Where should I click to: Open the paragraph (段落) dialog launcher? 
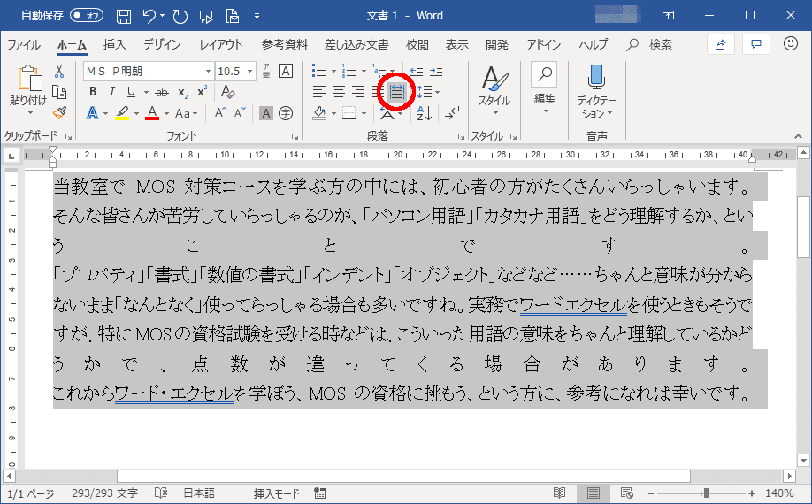tap(461, 136)
